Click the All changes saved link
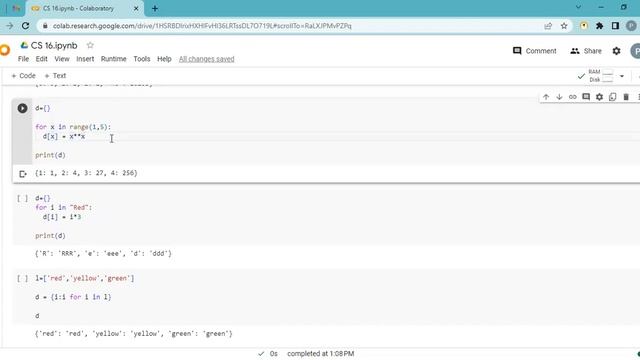640x360 pixels. pos(207,59)
